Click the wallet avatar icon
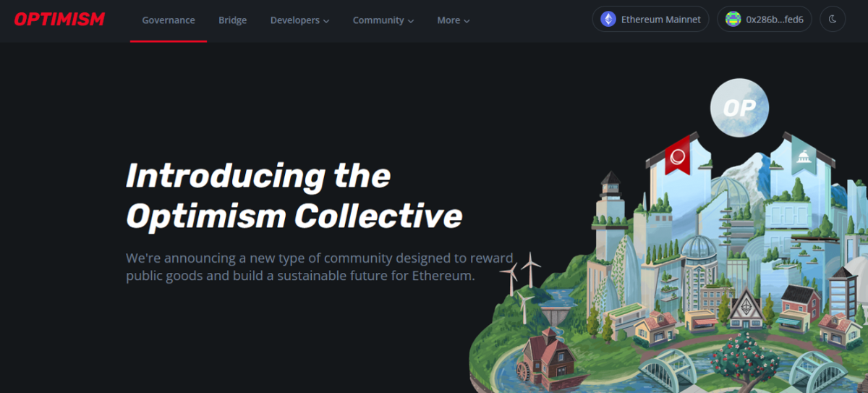 [x=733, y=20]
